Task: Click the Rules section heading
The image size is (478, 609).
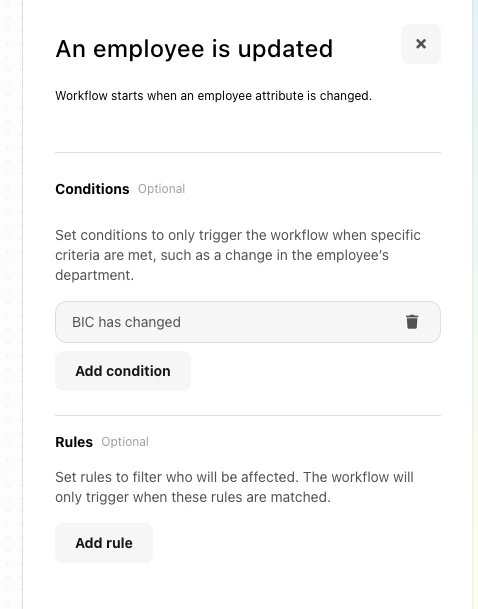Action: (x=74, y=442)
